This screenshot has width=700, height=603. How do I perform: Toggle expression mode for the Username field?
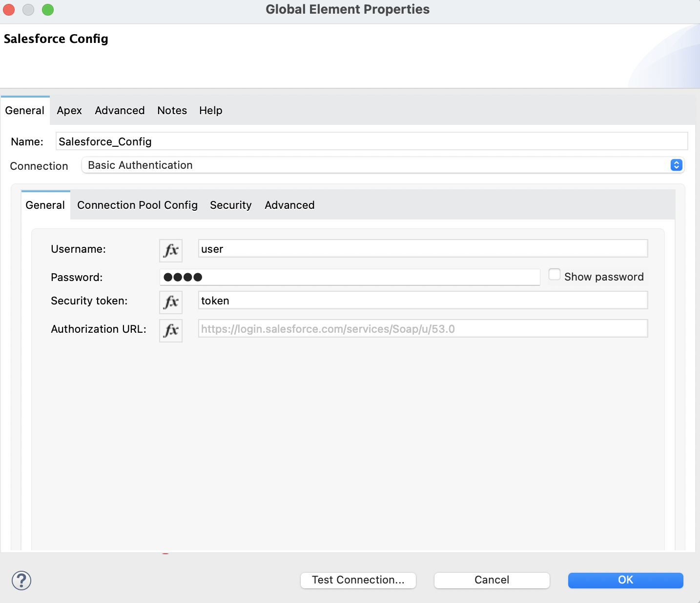click(170, 250)
